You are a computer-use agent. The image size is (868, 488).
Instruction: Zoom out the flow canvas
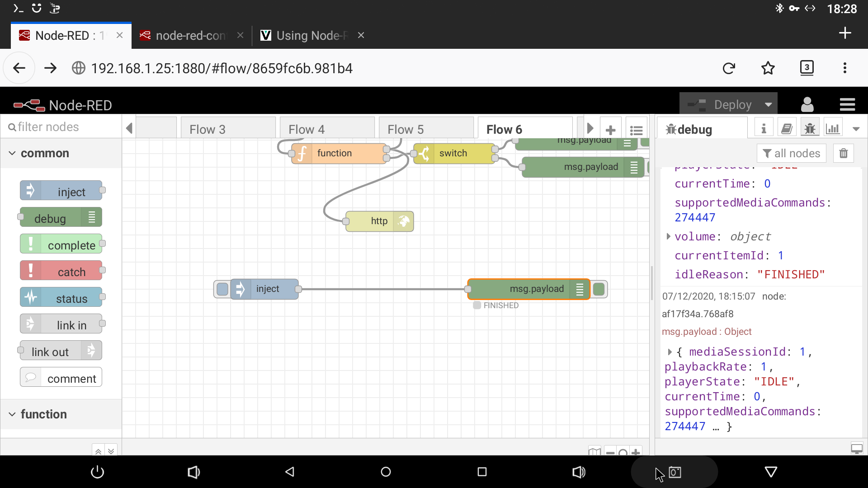click(610, 452)
